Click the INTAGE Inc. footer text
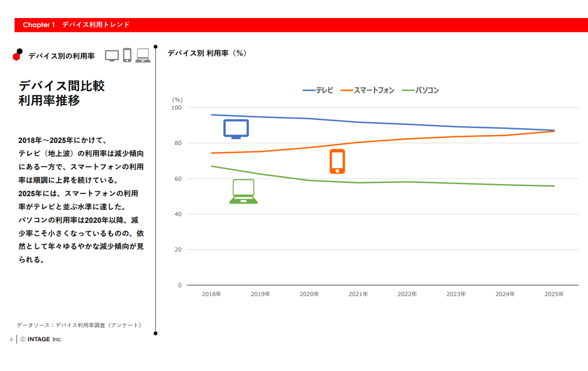The image size is (588, 371). pyautogui.click(x=45, y=339)
